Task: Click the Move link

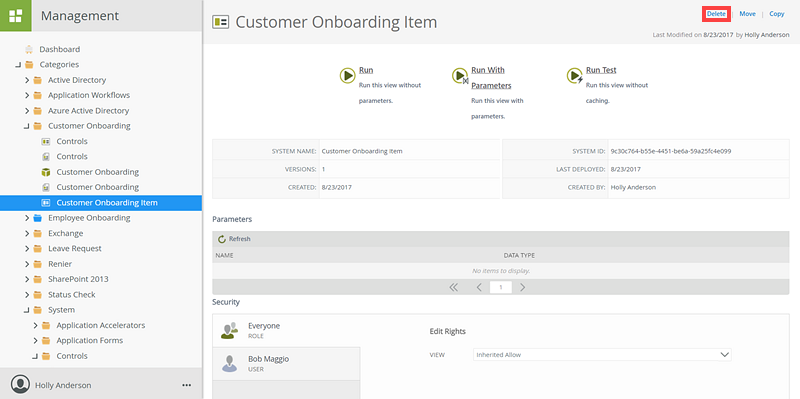Action: click(747, 14)
